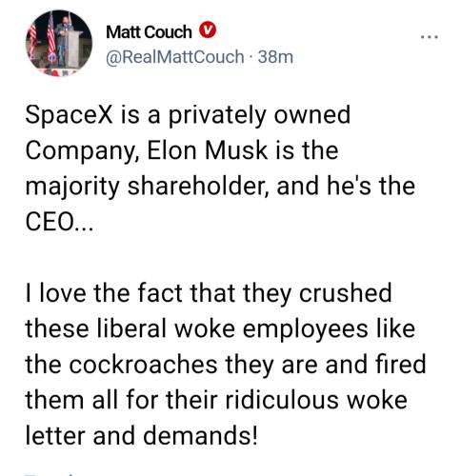
Task: Click the red verified checkmark badge
Action: click(208, 30)
